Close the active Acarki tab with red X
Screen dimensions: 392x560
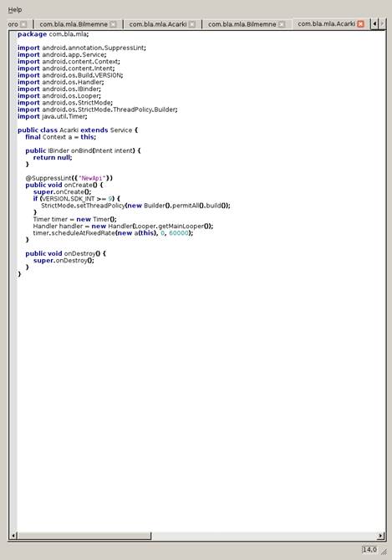tap(361, 24)
